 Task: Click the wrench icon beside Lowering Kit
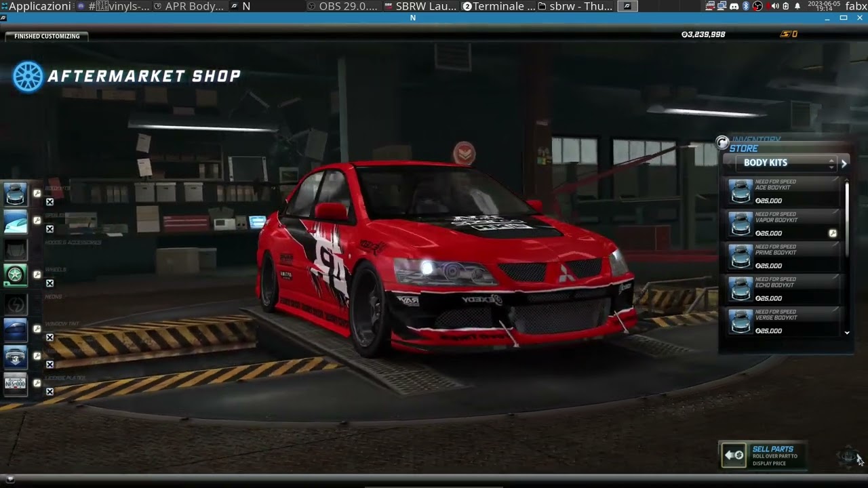[37, 356]
